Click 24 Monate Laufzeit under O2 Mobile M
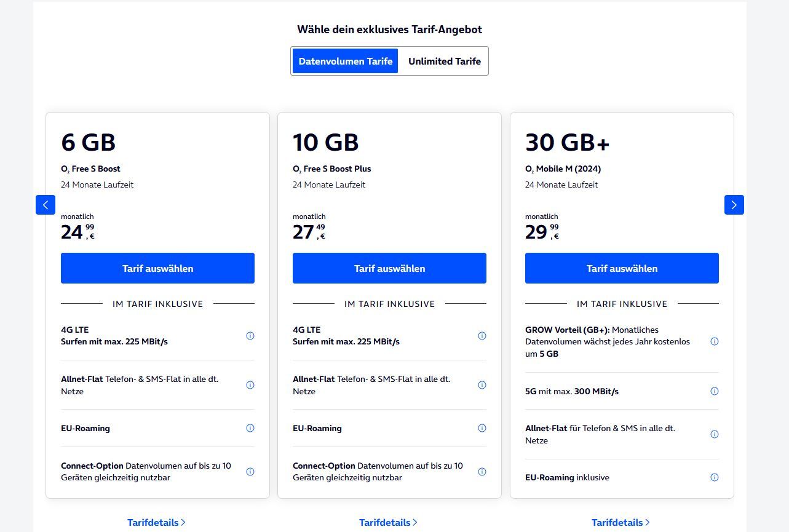Image resolution: width=789 pixels, height=532 pixels. coord(561,185)
